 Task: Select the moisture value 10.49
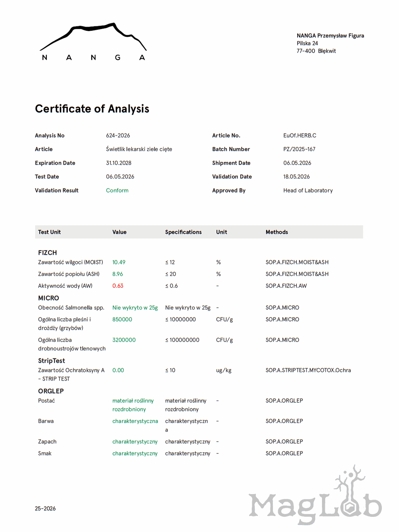point(119,262)
